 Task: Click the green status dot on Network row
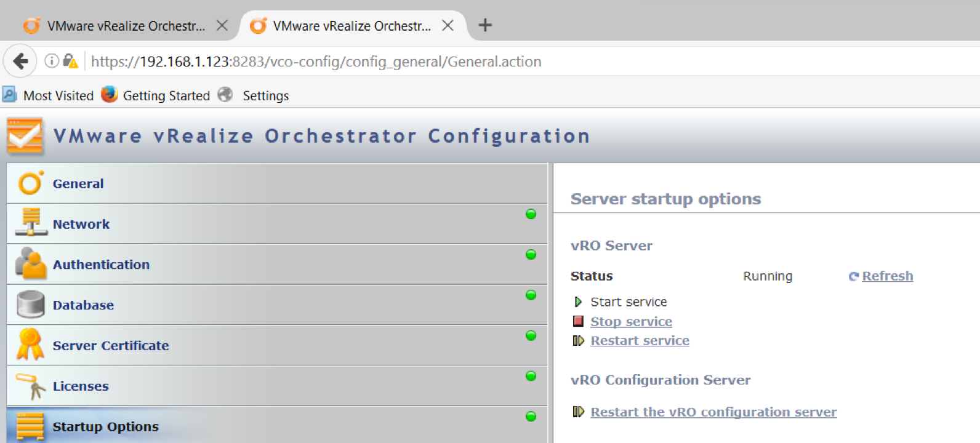(x=531, y=214)
